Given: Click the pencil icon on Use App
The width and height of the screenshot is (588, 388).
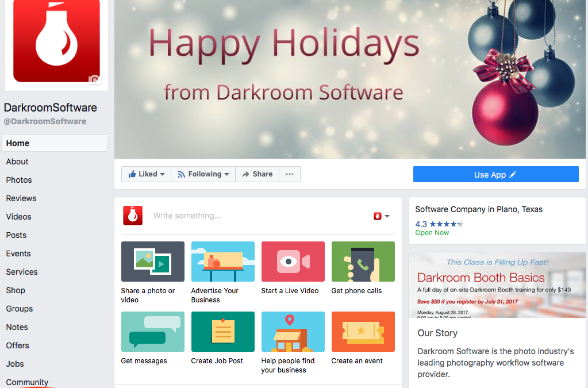Looking at the screenshot, I should (x=513, y=175).
